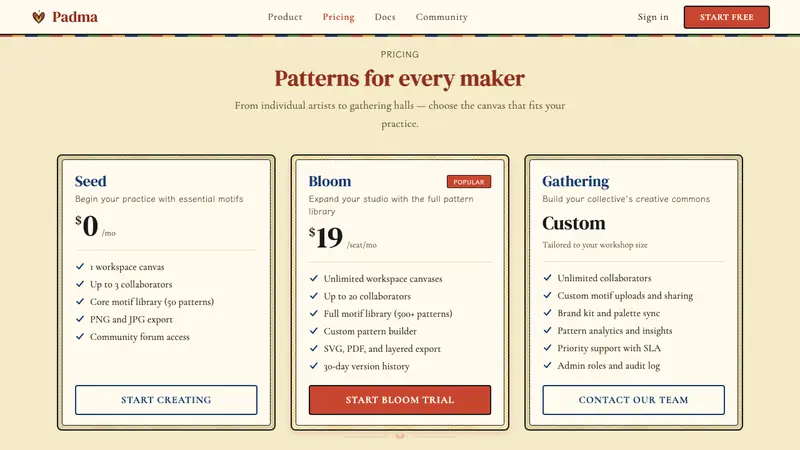Click the checkmark beside Unlimited workspace canvases

coord(314,278)
